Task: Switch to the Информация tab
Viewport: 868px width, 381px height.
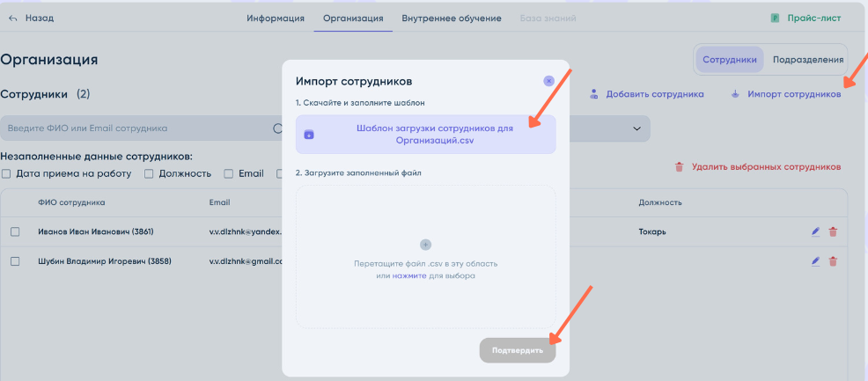Action: point(276,18)
